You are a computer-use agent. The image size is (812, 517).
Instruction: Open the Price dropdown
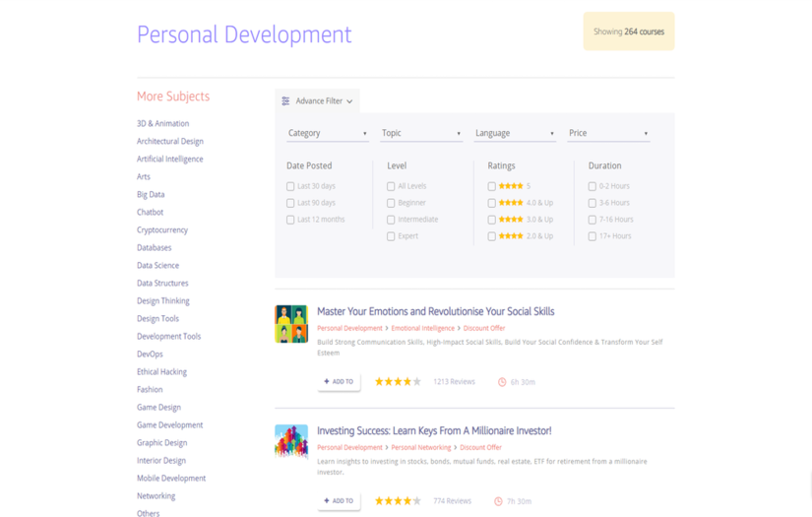click(x=607, y=133)
